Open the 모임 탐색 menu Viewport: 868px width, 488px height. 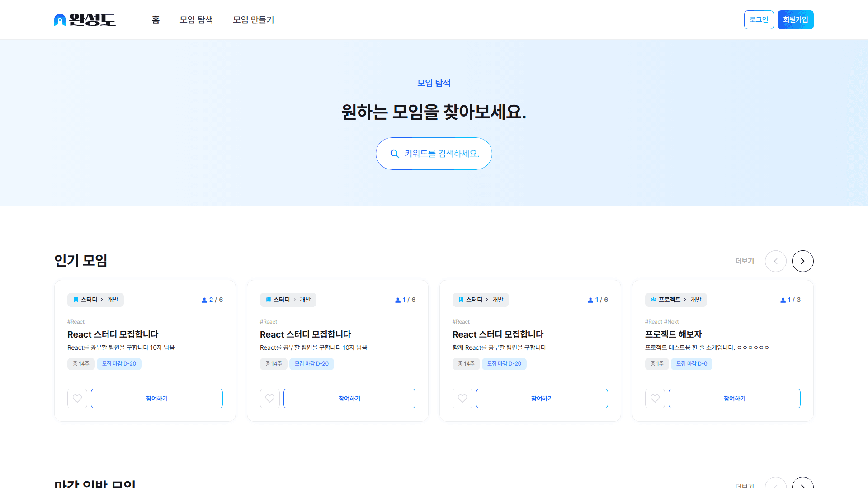pos(196,20)
